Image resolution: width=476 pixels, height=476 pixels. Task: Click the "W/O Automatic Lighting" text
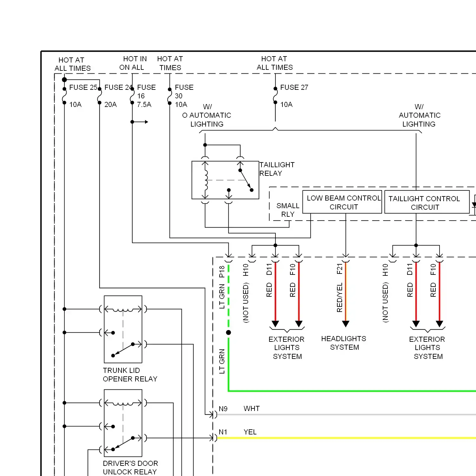207,116
